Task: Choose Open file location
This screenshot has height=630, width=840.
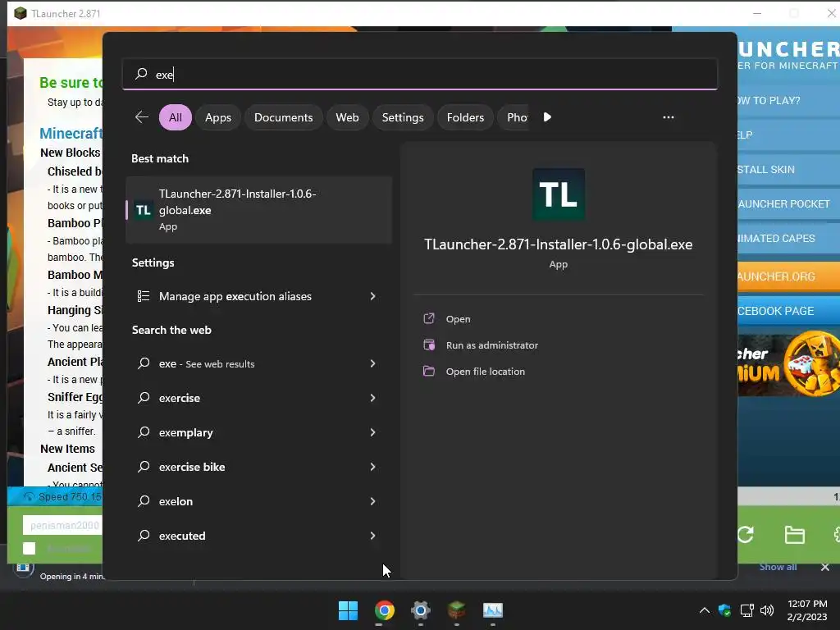Action: (486, 372)
